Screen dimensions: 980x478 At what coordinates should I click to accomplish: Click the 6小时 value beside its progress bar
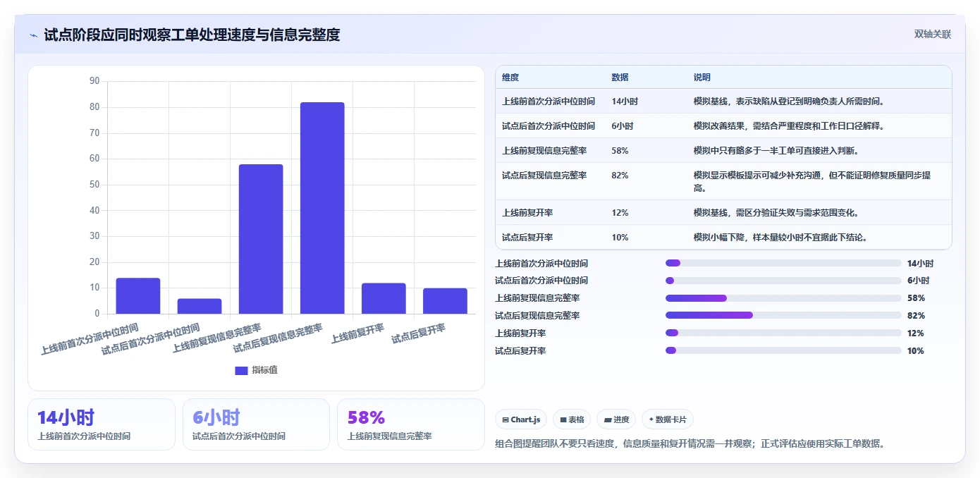click(x=919, y=281)
